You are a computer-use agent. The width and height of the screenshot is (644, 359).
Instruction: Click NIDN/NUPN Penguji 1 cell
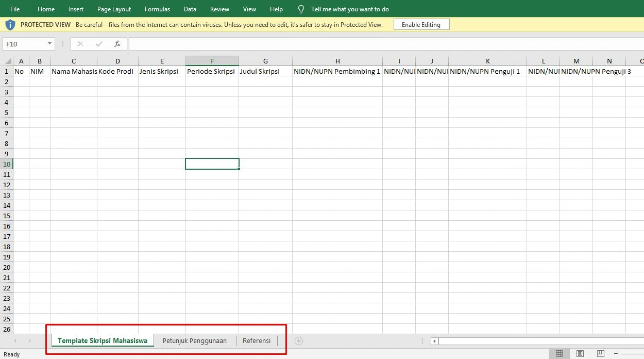tap(488, 71)
